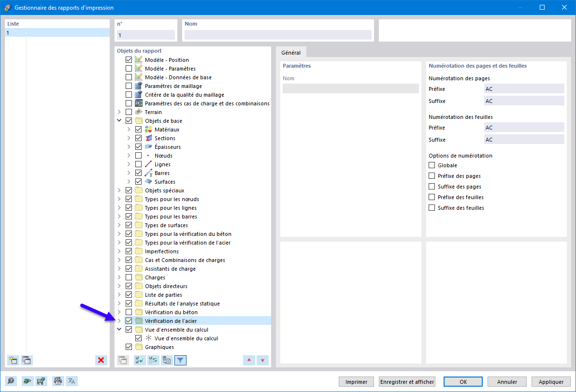
Task: Click Enregistrer et afficher button
Action: (407, 382)
